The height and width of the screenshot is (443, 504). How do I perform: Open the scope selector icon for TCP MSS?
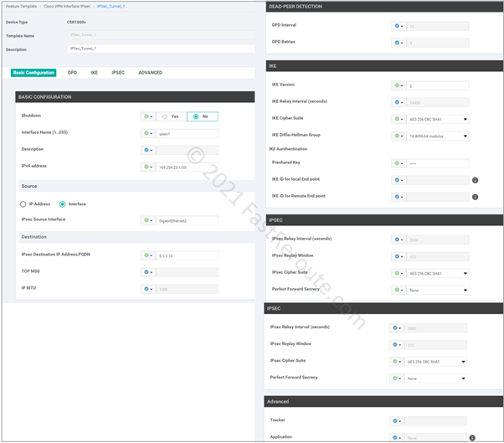[x=148, y=272]
